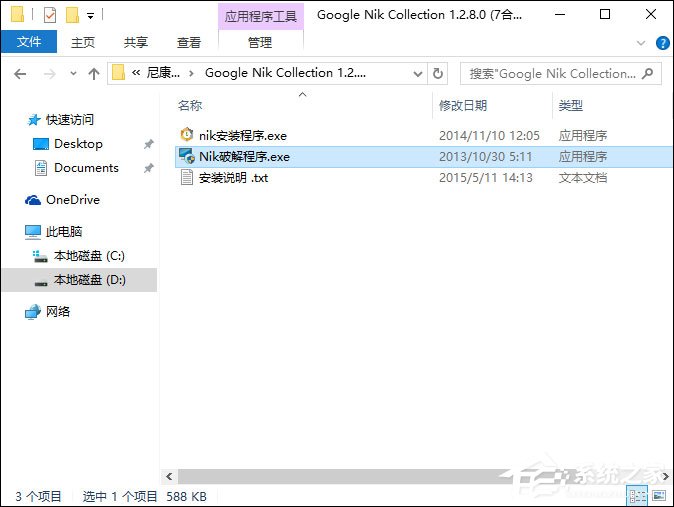Click the Google Nik Collection 1.2... breadcrumb

coord(285,73)
